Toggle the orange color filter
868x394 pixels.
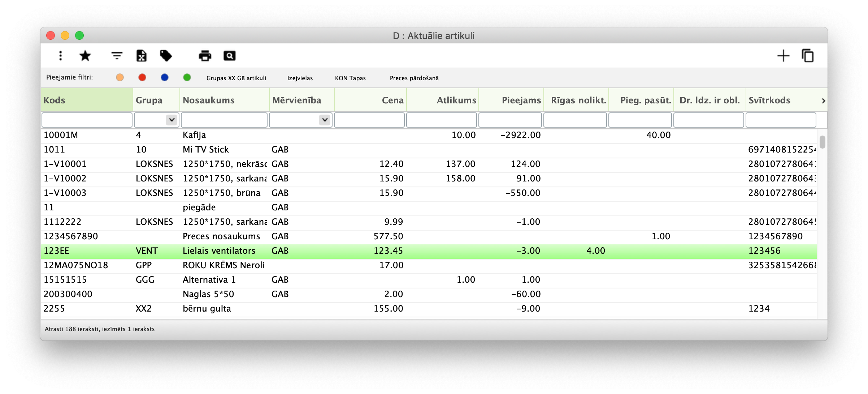[x=120, y=77]
